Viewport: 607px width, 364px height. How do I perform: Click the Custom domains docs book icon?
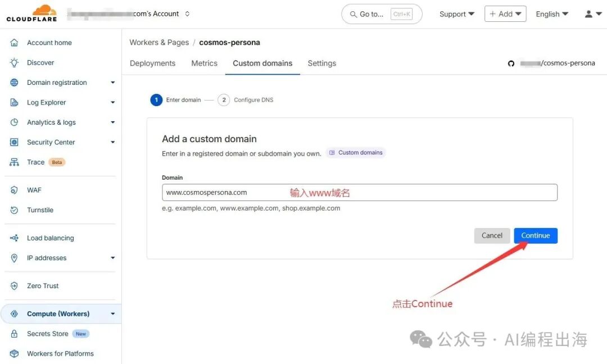332,153
